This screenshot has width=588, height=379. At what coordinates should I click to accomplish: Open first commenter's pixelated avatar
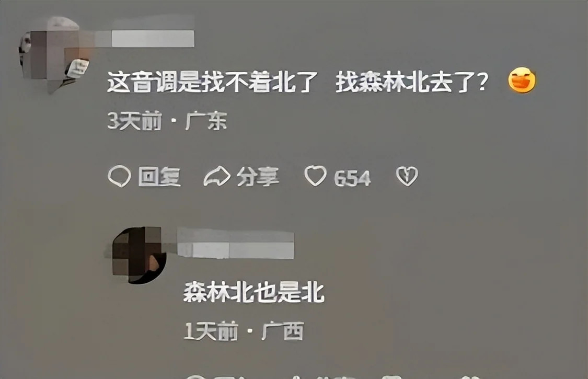point(54,55)
